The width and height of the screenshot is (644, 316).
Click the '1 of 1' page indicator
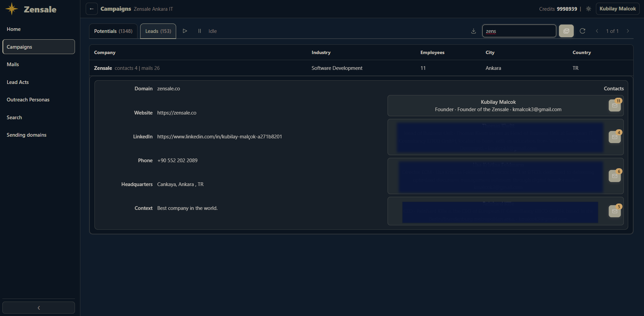tap(612, 31)
